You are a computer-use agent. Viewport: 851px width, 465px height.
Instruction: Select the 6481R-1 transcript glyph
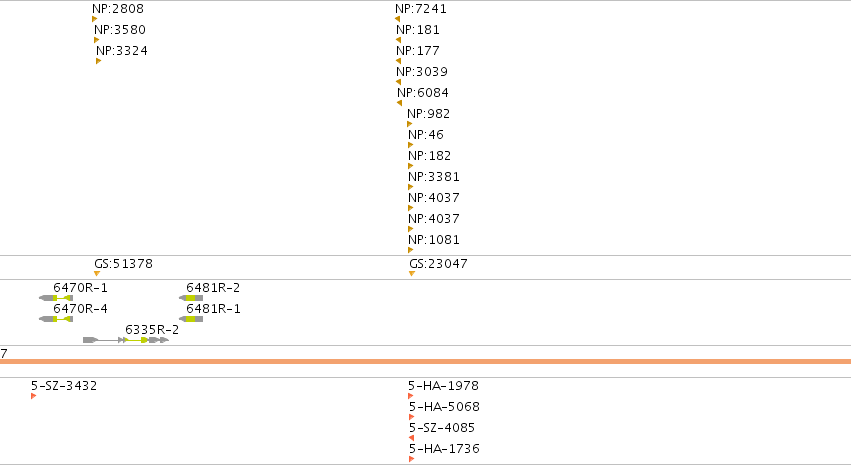point(191,319)
